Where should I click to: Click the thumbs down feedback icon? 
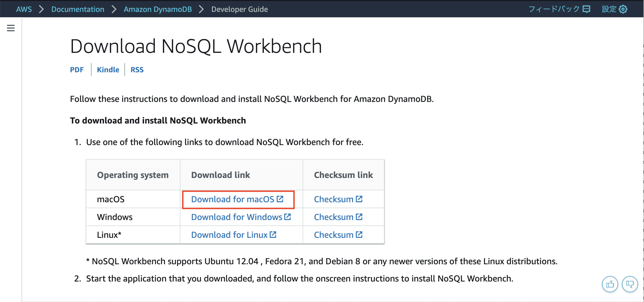pyautogui.click(x=630, y=284)
